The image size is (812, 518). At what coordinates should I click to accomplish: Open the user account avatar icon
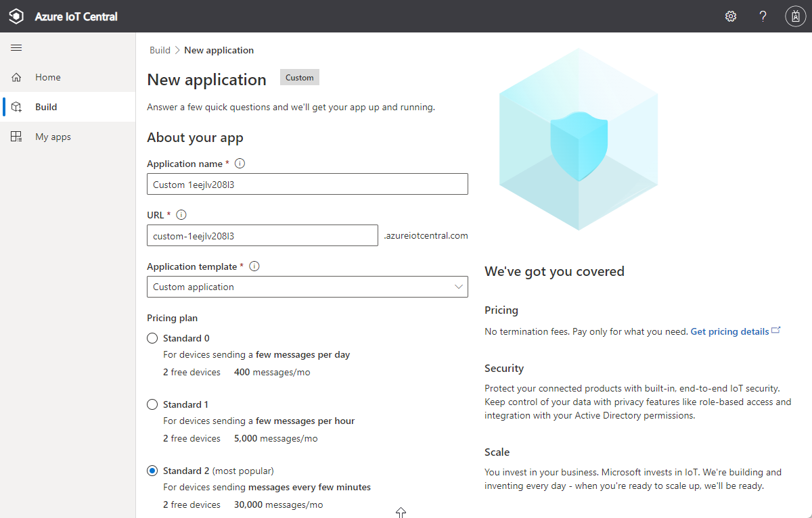[795, 16]
